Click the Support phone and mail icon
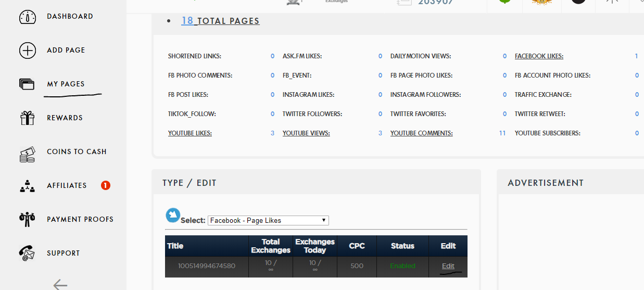Screen dimensions: 644x290 pos(27,253)
